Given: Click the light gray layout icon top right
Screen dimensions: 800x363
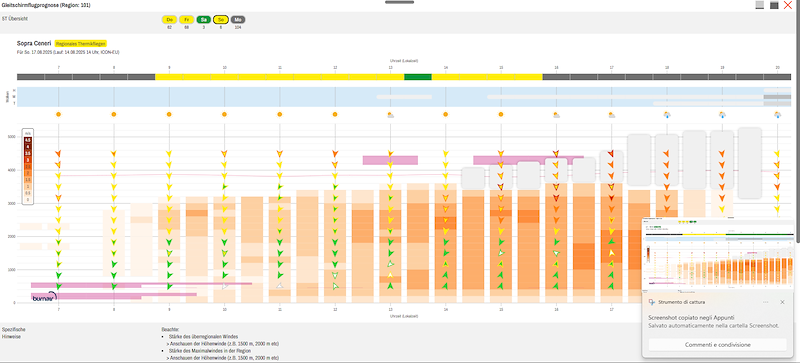Looking at the screenshot, I should (x=760, y=5).
